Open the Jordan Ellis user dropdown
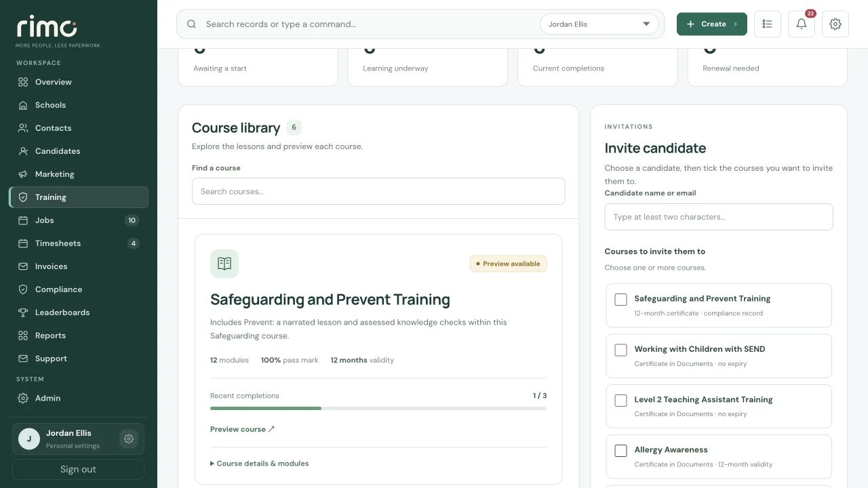Image resolution: width=868 pixels, height=488 pixels. pyautogui.click(x=599, y=24)
